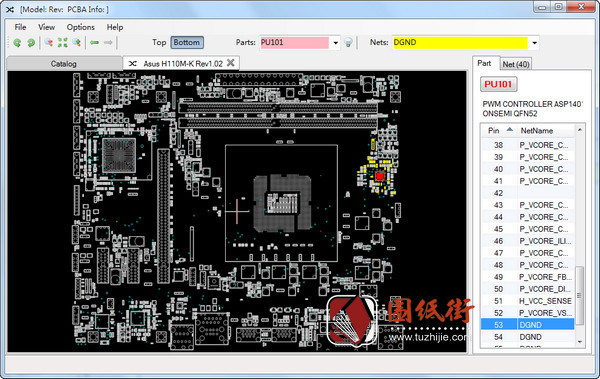The height and width of the screenshot is (379, 600).
Task: Click the pin list scroll-up arrow
Action: coord(579,130)
